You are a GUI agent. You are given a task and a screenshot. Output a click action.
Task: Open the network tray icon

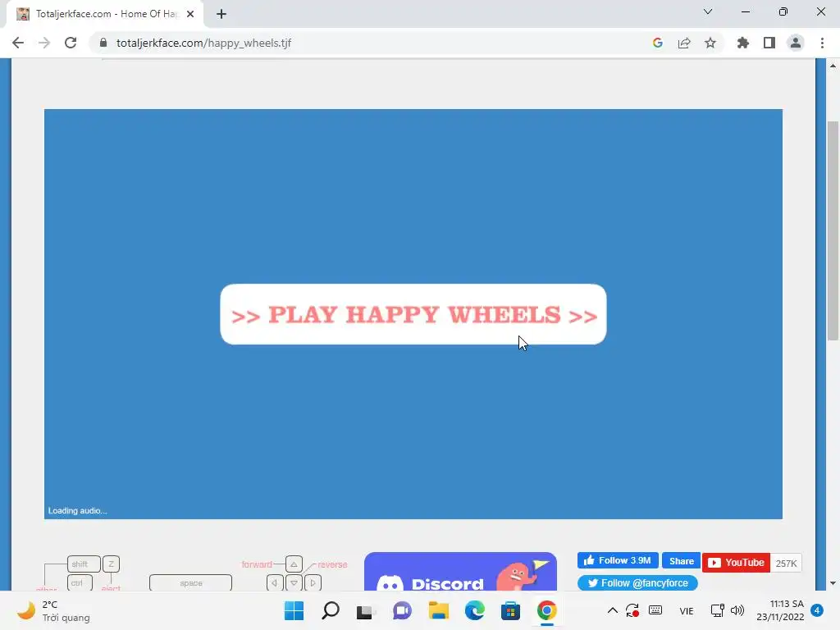point(717,610)
